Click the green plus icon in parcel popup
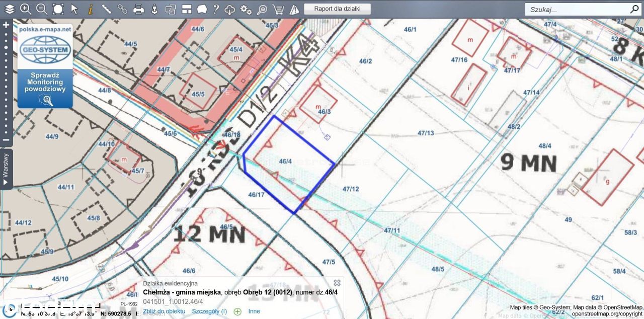Image resolution: width=644 pixels, height=319 pixels. pos(237,311)
